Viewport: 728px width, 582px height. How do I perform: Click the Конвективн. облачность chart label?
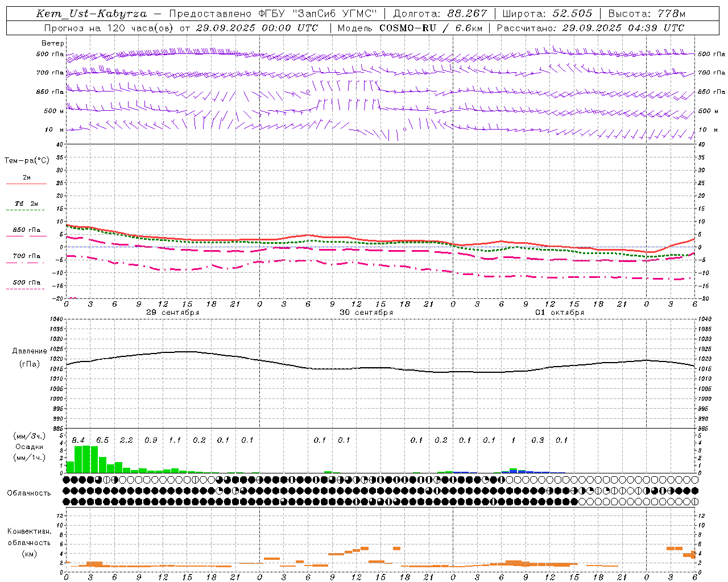coord(29,542)
